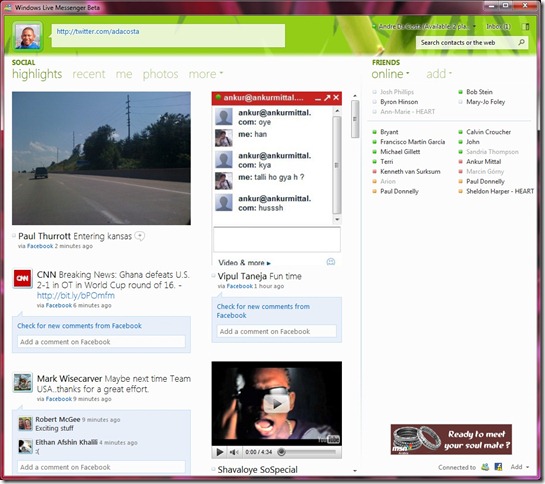
Task: Click 'Check for new comments' under Vipul post
Action: [x=263, y=311]
